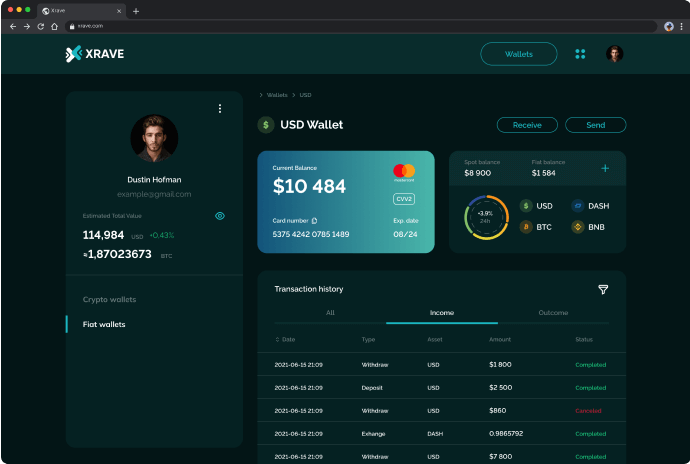The height and width of the screenshot is (464, 690).
Task: Click the Wallets button in header
Action: click(518, 54)
